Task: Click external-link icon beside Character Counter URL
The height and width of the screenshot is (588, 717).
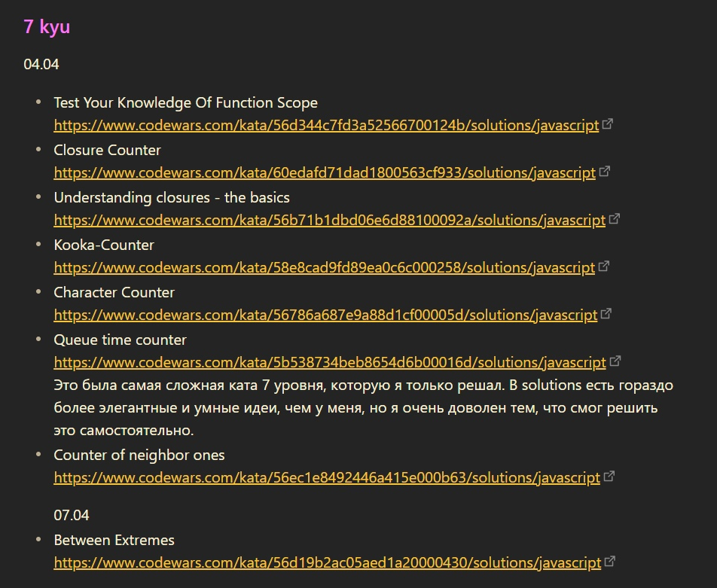Action: (x=606, y=314)
